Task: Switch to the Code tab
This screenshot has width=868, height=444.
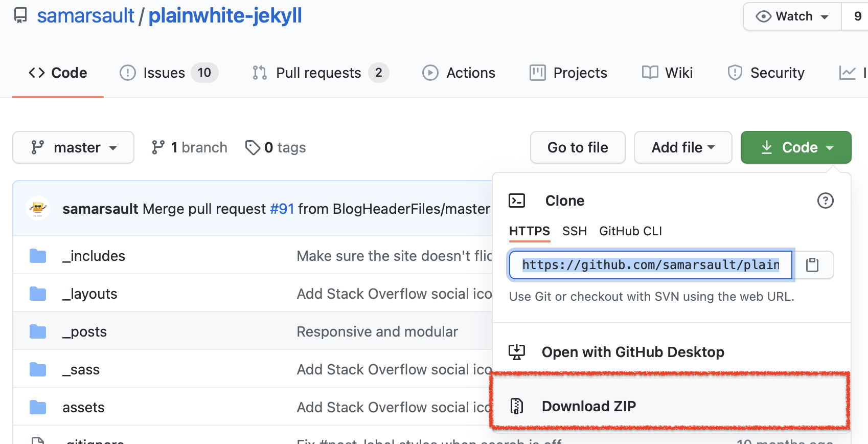Action: point(58,73)
